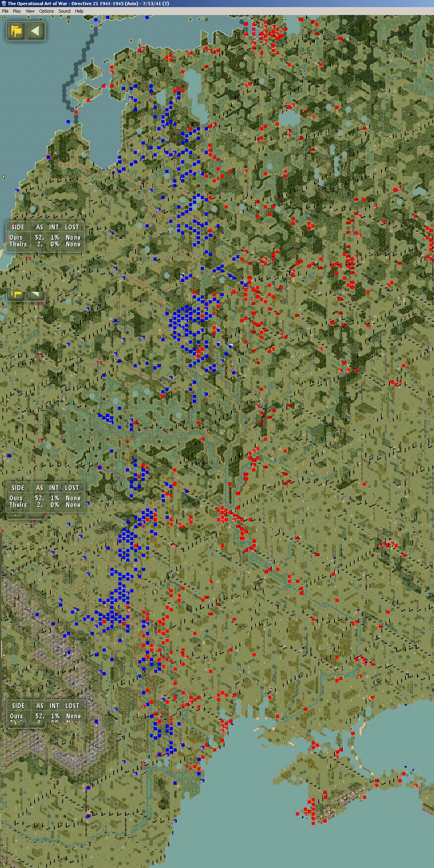This screenshot has height=868, width=434.
Task: Click 'INT' header in the topmost combat panel
Action: click(x=54, y=227)
